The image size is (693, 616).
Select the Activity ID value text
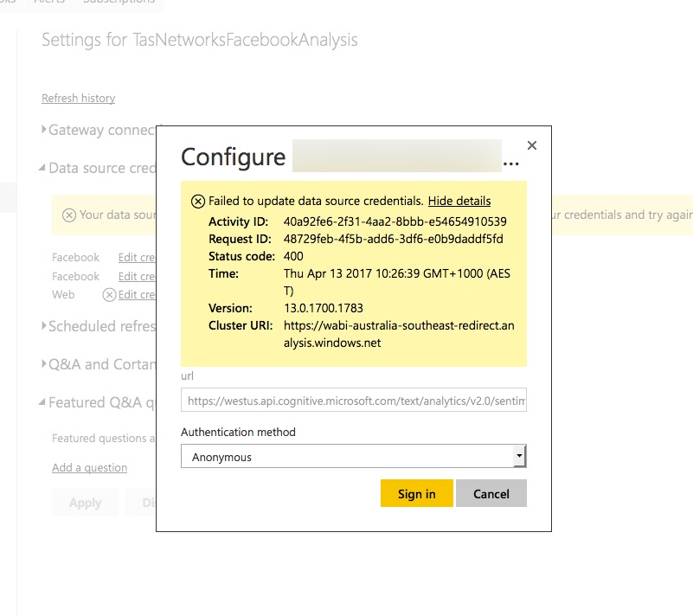click(395, 221)
